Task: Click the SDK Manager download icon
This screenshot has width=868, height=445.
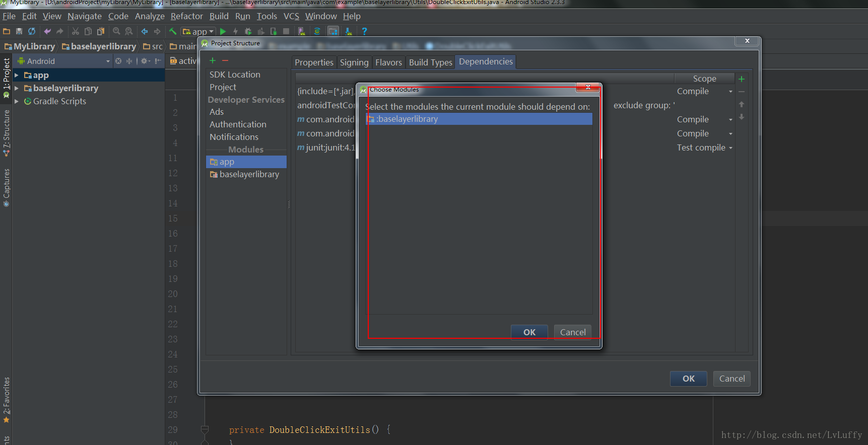Action: click(349, 31)
